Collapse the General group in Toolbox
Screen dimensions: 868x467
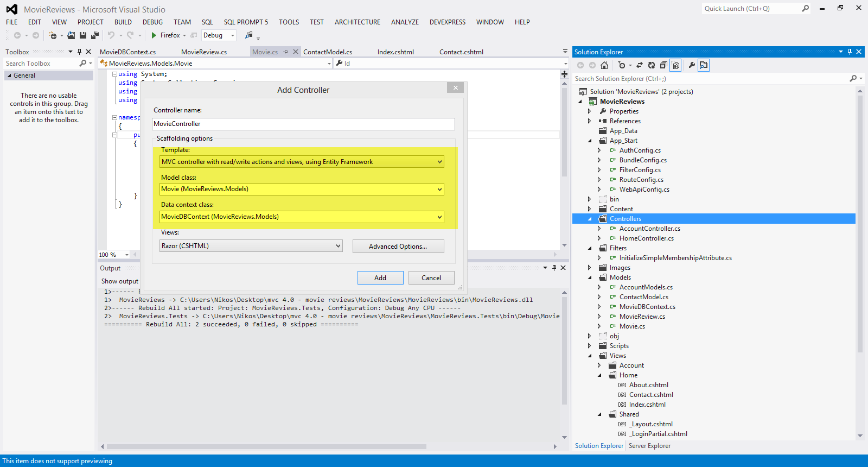pyautogui.click(x=9, y=75)
